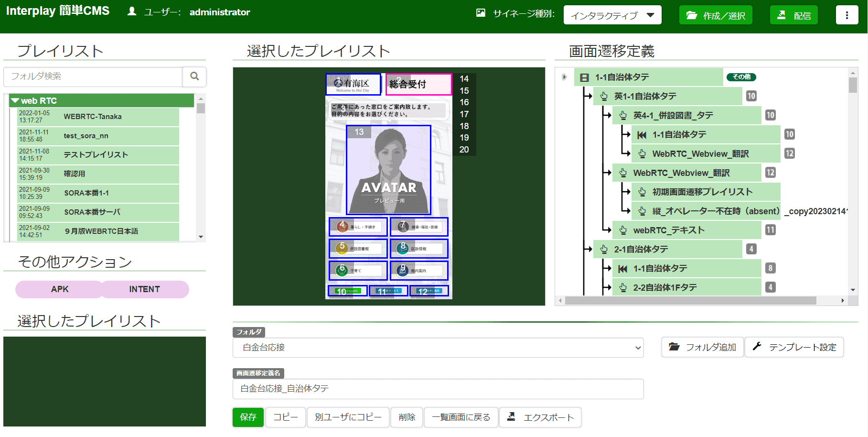The height and width of the screenshot is (437, 868).
Task: Collapse the web RTC playlist group header
Action: click(16, 100)
